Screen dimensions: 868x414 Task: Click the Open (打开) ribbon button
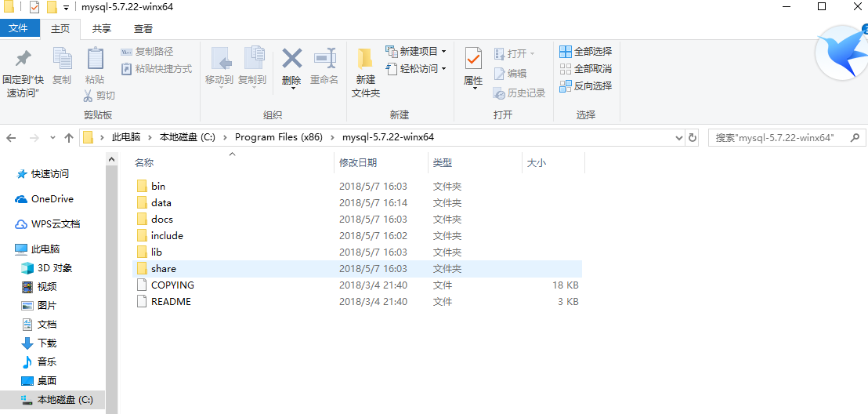point(514,54)
